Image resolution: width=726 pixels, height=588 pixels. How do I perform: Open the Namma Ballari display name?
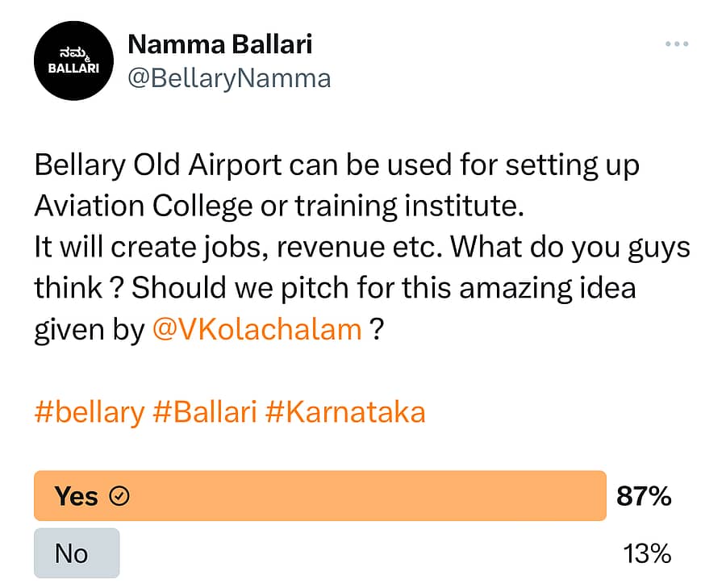coord(219,44)
